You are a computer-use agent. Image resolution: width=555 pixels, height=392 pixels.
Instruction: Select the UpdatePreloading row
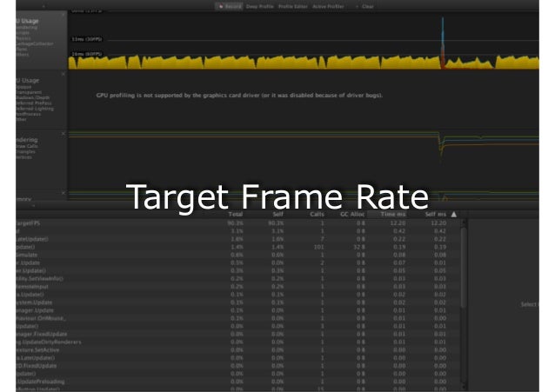tap(237, 382)
